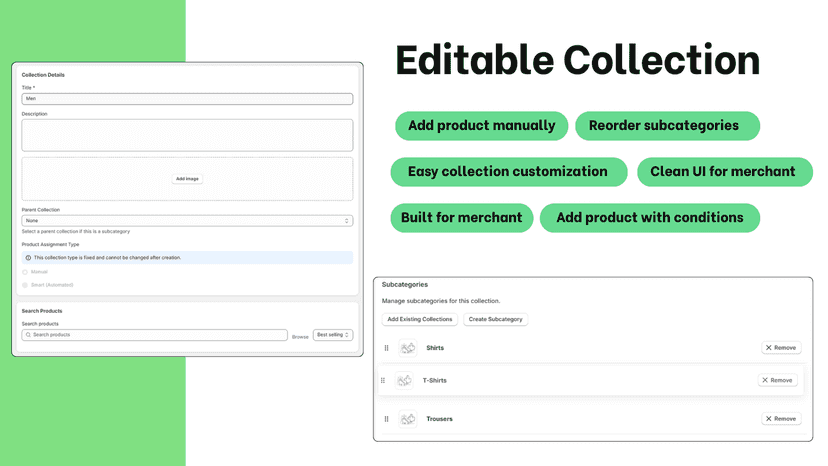Click the parent collection helper text
The image size is (828, 466).
click(76, 231)
